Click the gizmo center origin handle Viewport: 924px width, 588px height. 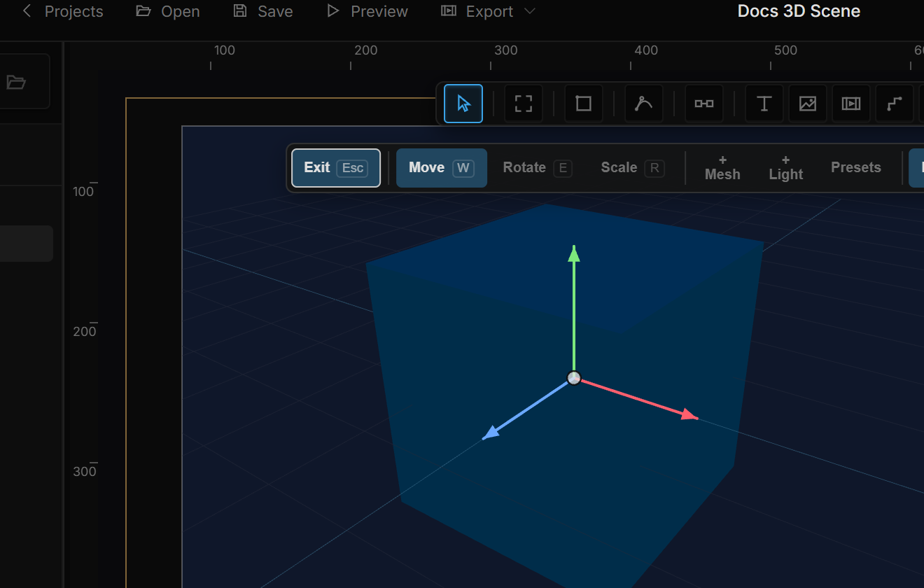point(574,378)
